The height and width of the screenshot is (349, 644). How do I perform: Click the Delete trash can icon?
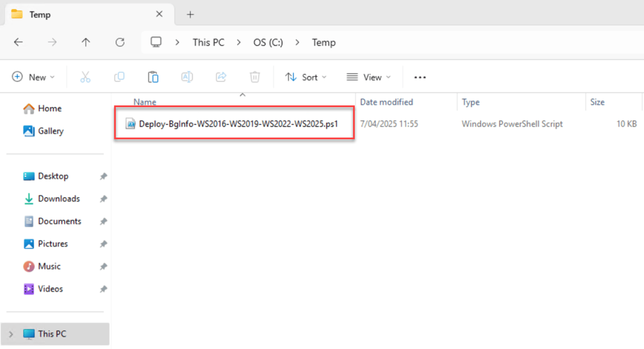[x=255, y=77]
